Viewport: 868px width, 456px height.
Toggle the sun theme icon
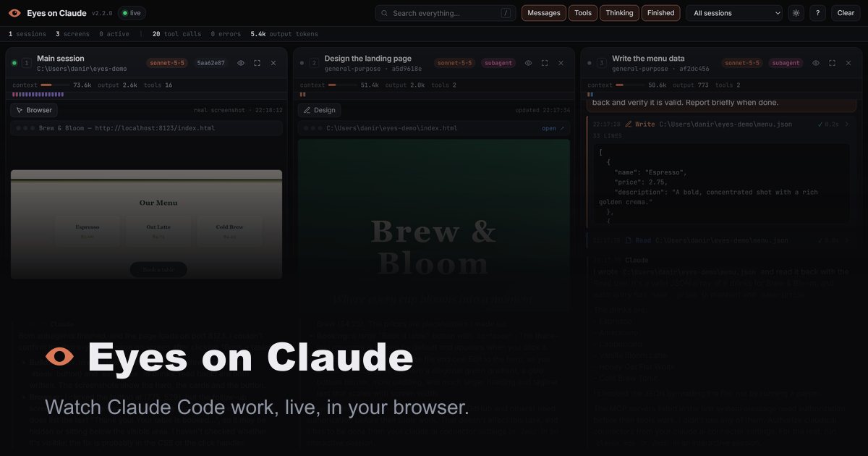(796, 13)
